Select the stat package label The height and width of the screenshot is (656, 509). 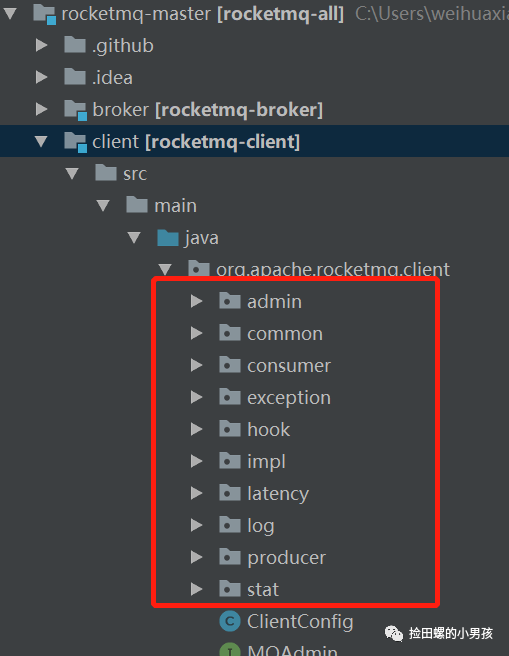263,589
